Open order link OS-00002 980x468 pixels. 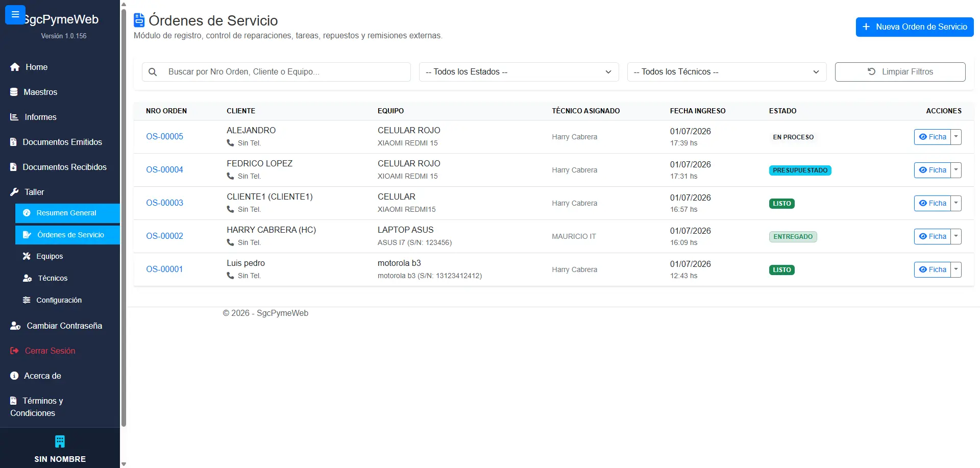tap(164, 236)
